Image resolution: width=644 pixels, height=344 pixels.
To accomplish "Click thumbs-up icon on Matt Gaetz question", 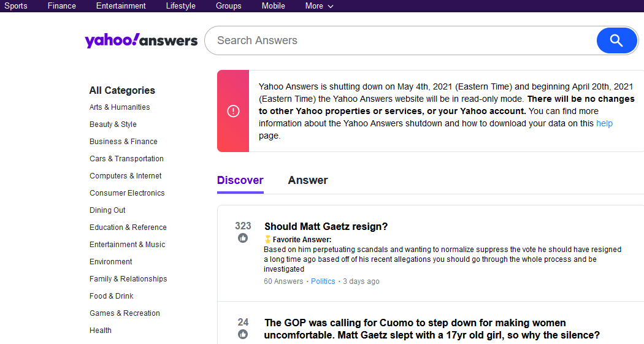I will tap(243, 238).
